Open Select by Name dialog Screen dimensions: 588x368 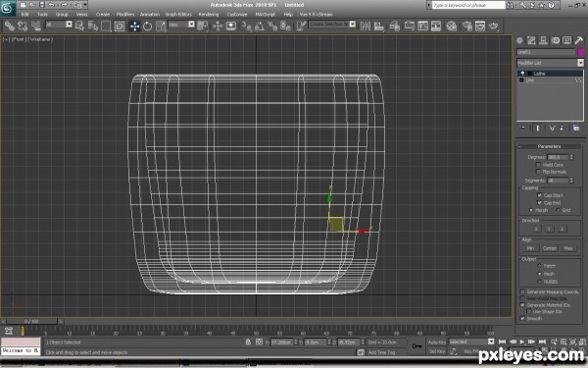pos(93,26)
